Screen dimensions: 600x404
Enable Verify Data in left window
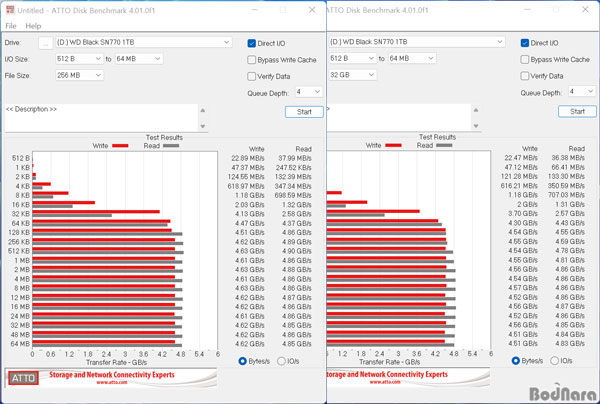coord(251,77)
